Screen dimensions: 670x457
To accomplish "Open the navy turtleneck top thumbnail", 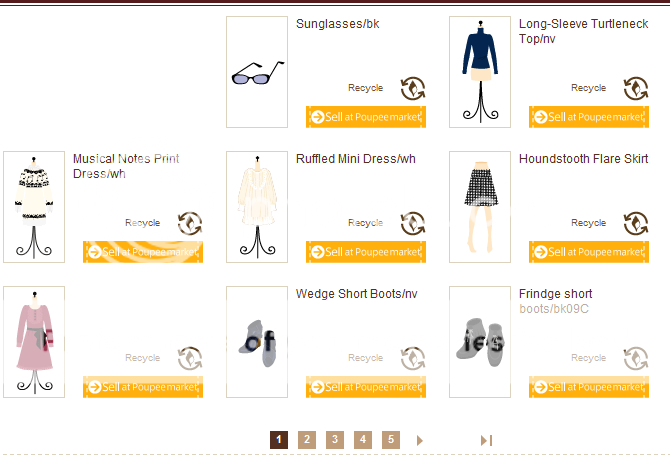I will coord(480,72).
